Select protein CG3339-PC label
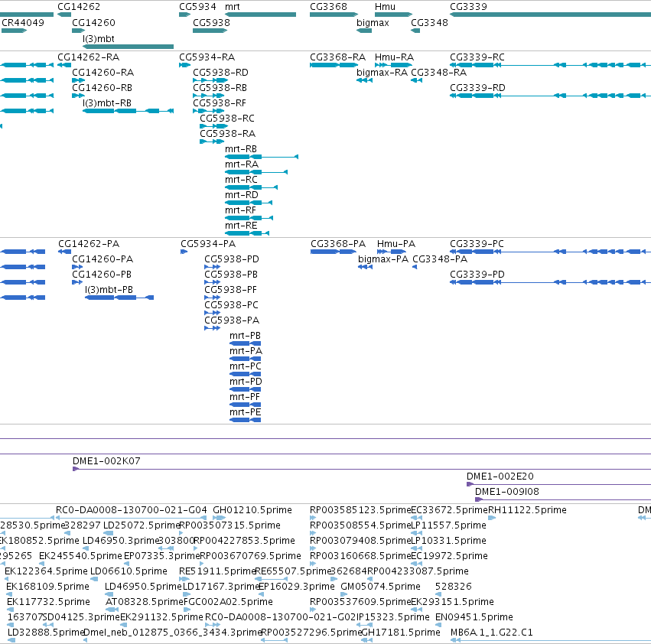 (477, 244)
